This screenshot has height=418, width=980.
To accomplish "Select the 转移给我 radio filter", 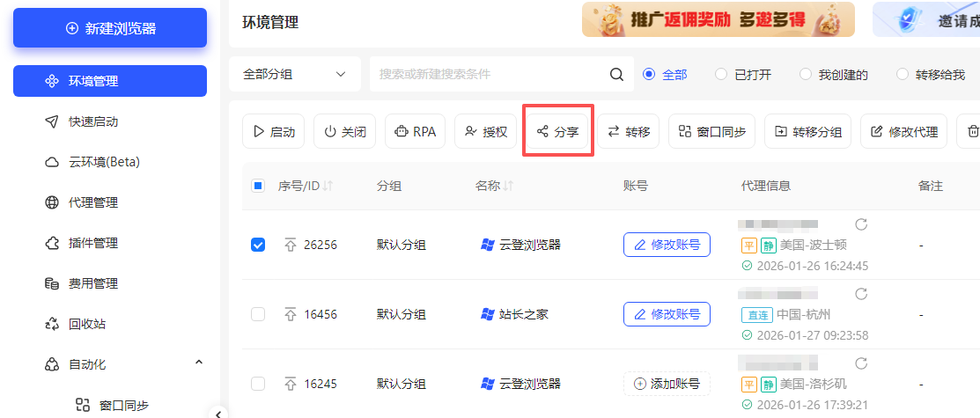I will [x=931, y=74].
